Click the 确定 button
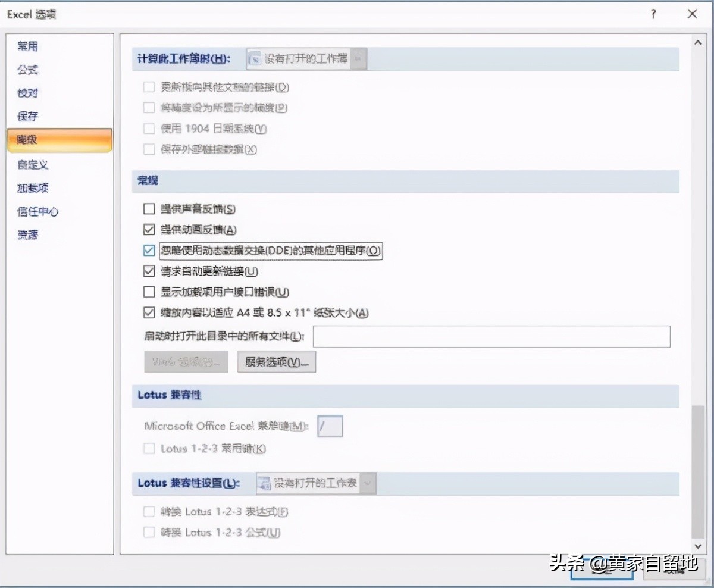The width and height of the screenshot is (714, 588). (601, 568)
